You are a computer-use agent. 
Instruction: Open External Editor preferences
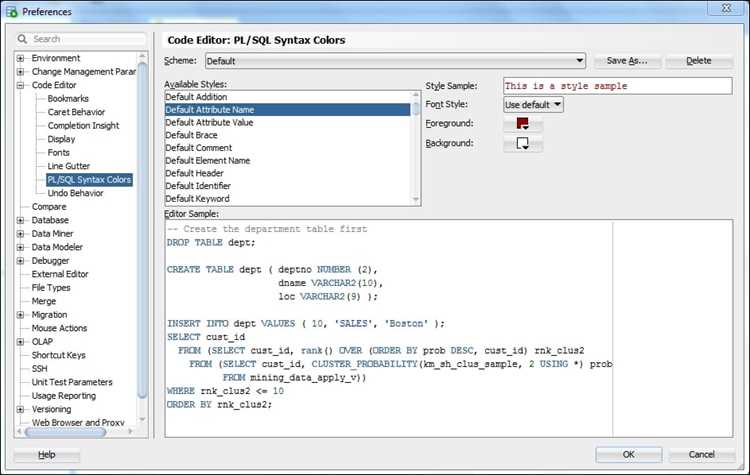(x=60, y=274)
